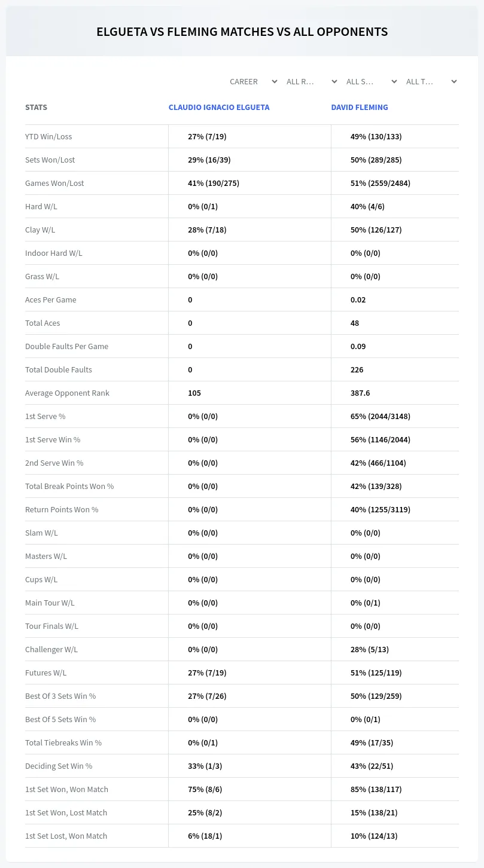The width and height of the screenshot is (484, 868).
Task: Click the chevron arrow beside ALL S...
Action: tap(394, 81)
